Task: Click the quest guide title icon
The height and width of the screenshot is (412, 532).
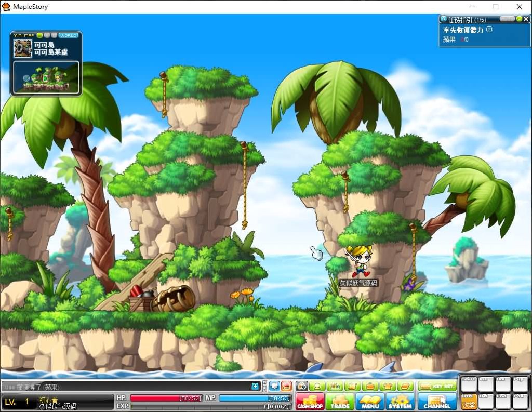Action: (x=444, y=19)
